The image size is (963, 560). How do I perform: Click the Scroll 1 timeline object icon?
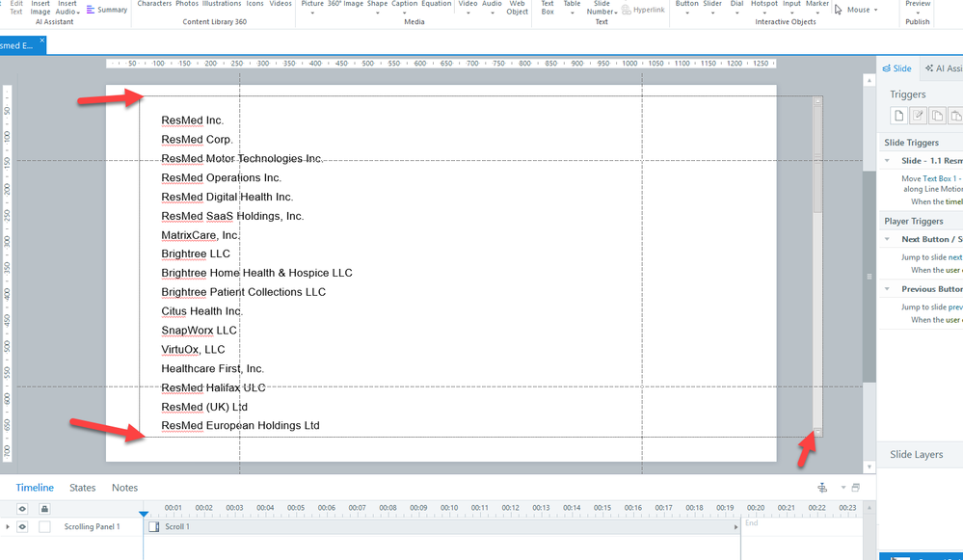[x=154, y=527]
